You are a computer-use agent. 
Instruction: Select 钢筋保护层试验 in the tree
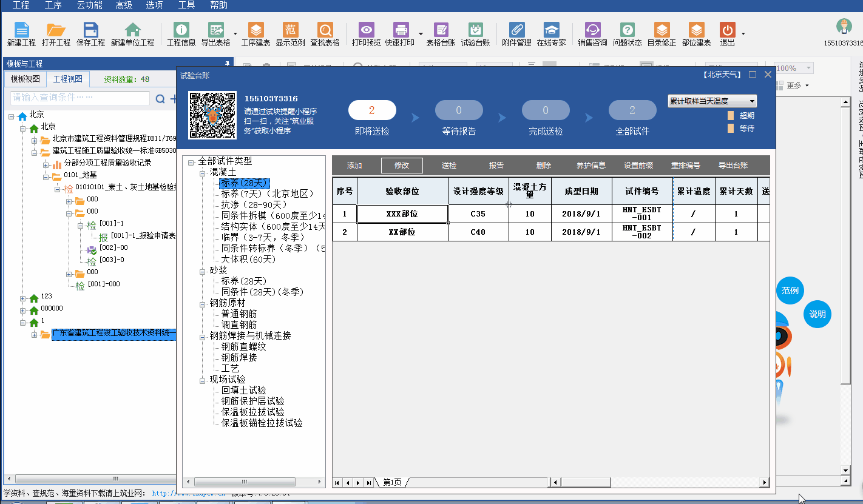(x=252, y=402)
